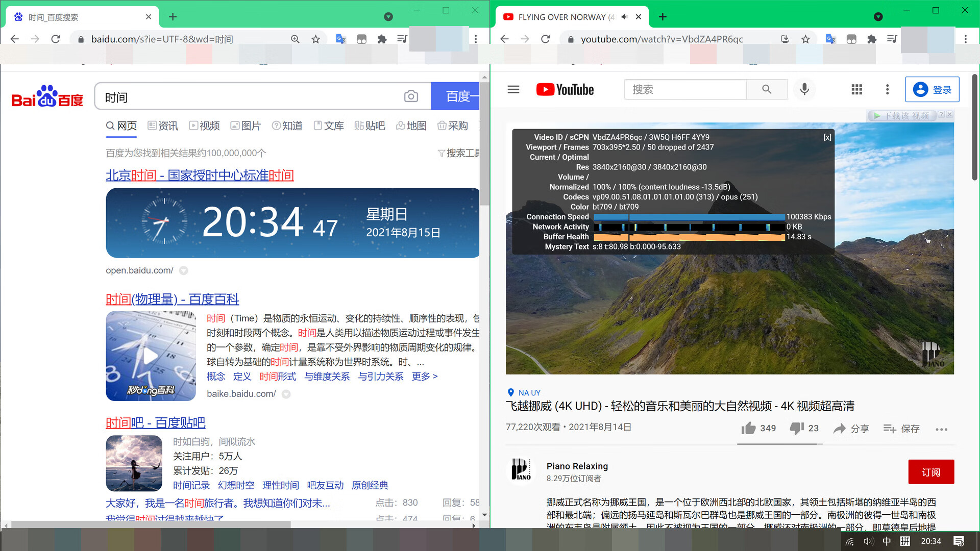Screen dimensions: 980x551
Task: Open extensions puzzle icon in YouTube window
Action: coord(872,39)
